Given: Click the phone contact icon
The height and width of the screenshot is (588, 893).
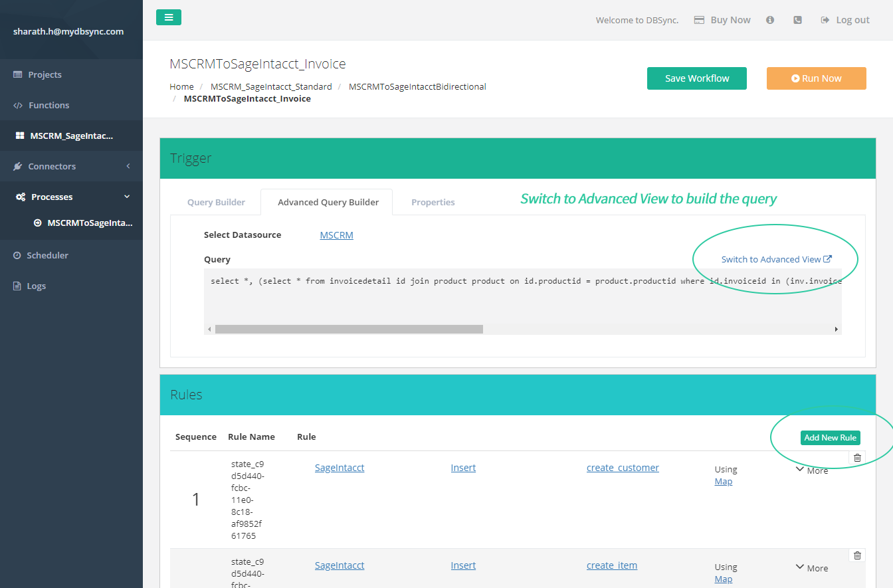Looking at the screenshot, I should (x=797, y=20).
